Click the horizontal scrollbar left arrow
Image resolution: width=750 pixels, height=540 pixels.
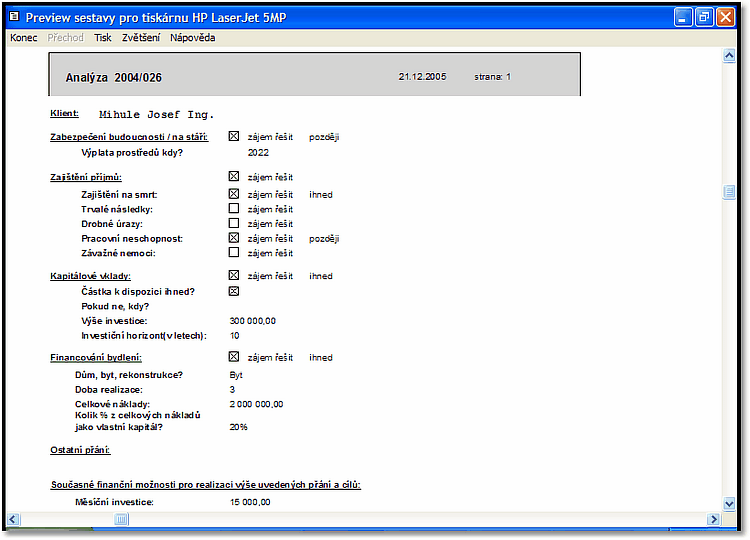point(13,519)
